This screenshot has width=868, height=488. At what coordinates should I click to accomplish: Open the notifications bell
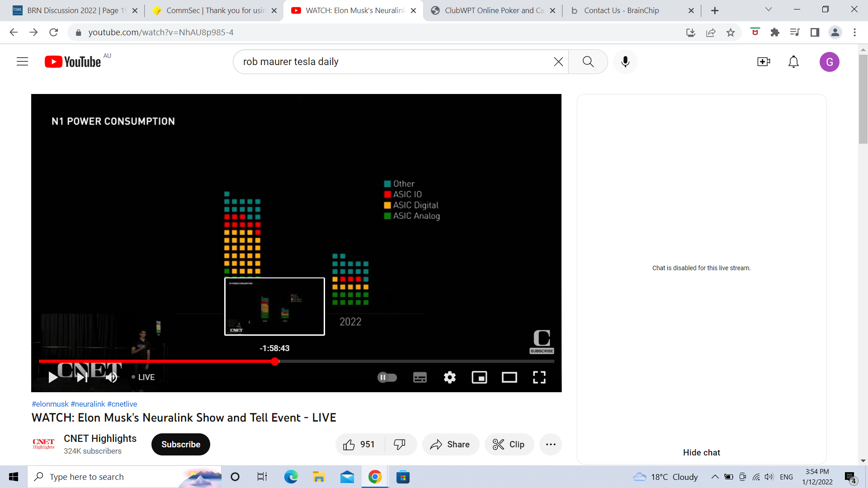click(793, 61)
